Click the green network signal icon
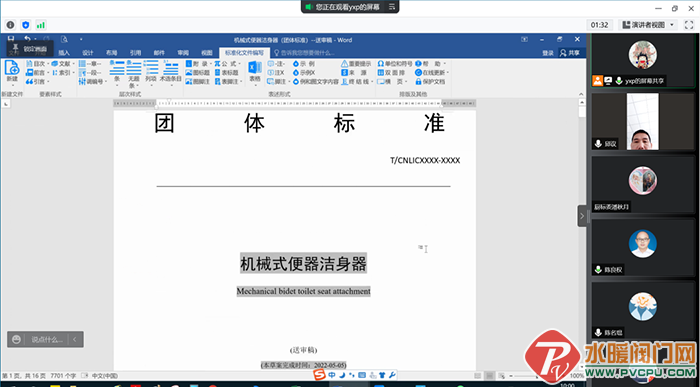700x387 pixels. tap(41, 25)
